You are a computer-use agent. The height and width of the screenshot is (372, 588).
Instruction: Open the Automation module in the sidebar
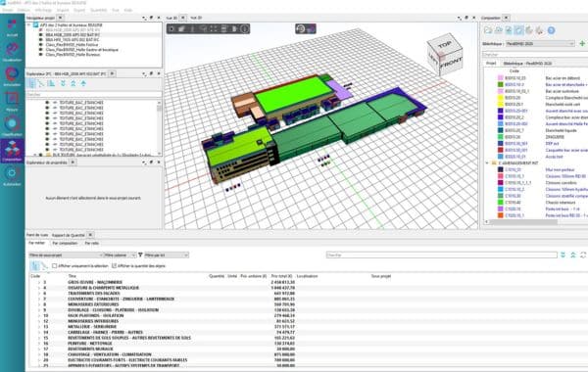tap(12, 176)
